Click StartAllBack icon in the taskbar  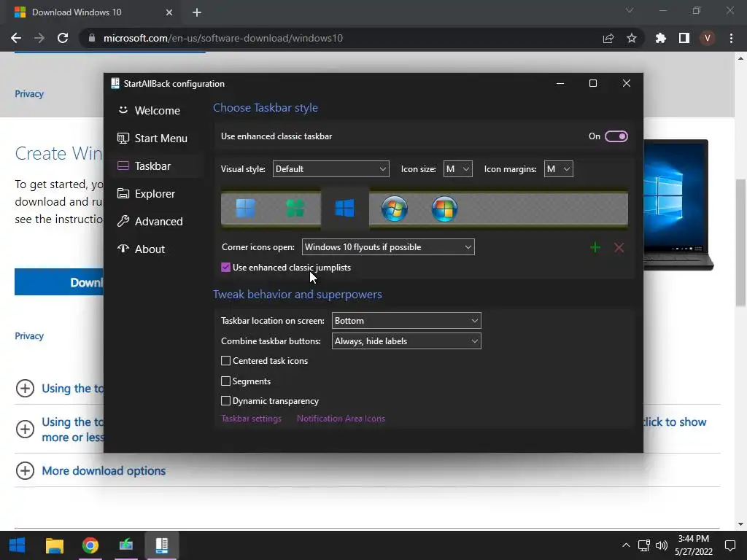[161, 545]
